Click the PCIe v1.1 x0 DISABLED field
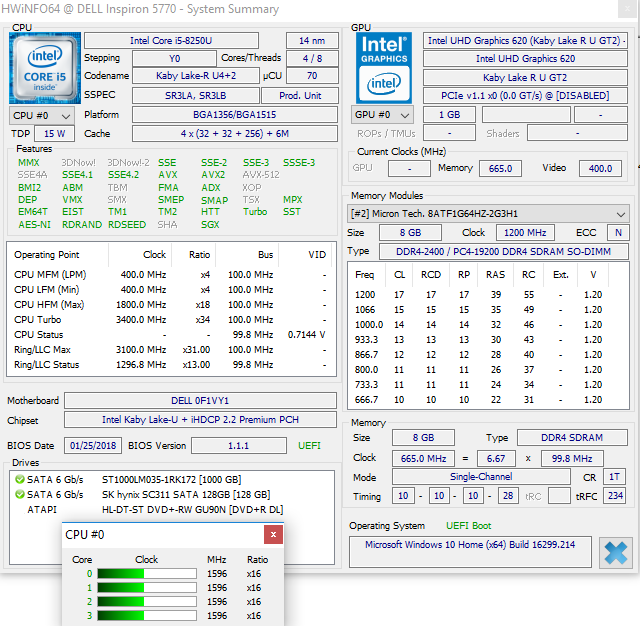Image resolution: width=640 pixels, height=626 pixels. [525, 95]
